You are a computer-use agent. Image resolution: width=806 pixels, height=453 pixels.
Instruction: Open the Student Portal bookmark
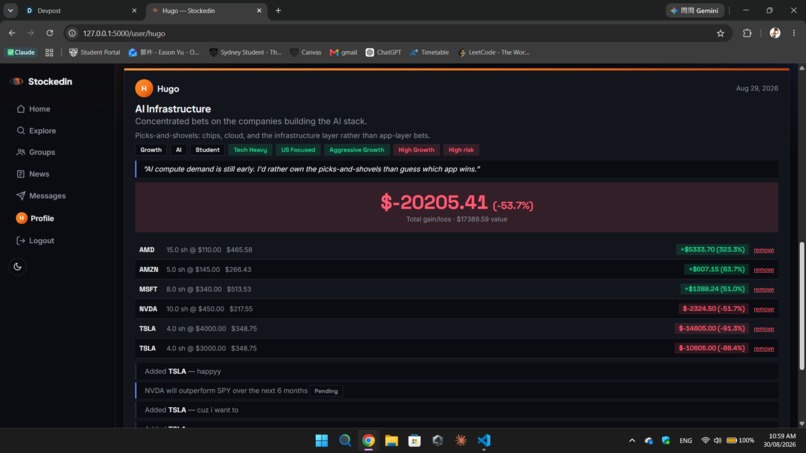point(95,52)
